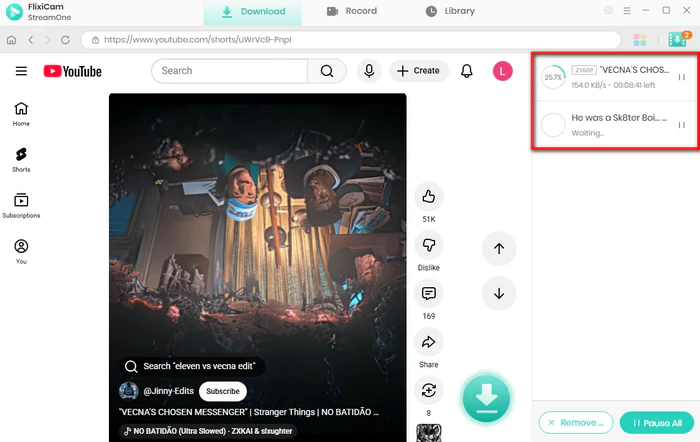Open the Create menu on YouTube
Screen dimensions: 700x442
(418, 71)
